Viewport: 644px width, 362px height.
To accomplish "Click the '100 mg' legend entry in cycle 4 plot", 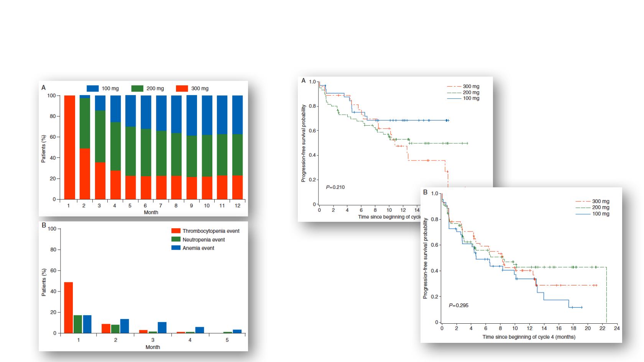I will [x=592, y=214].
